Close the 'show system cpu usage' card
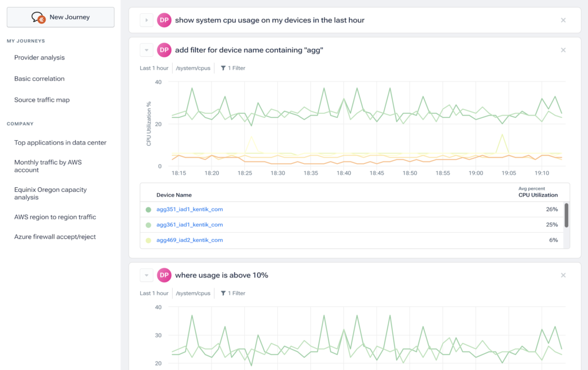 [x=563, y=20]
